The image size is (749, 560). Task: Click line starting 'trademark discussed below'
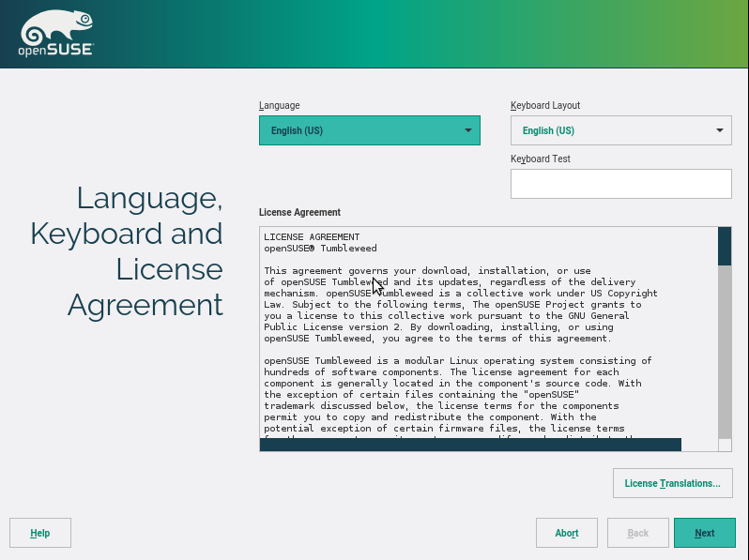pyautogui.click(x=441, y=406)
